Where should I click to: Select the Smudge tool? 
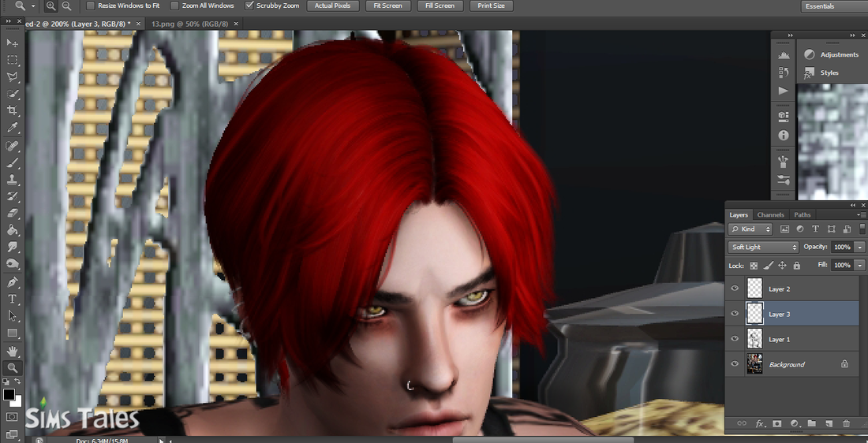pyautogui.click(x=12, y=247)
